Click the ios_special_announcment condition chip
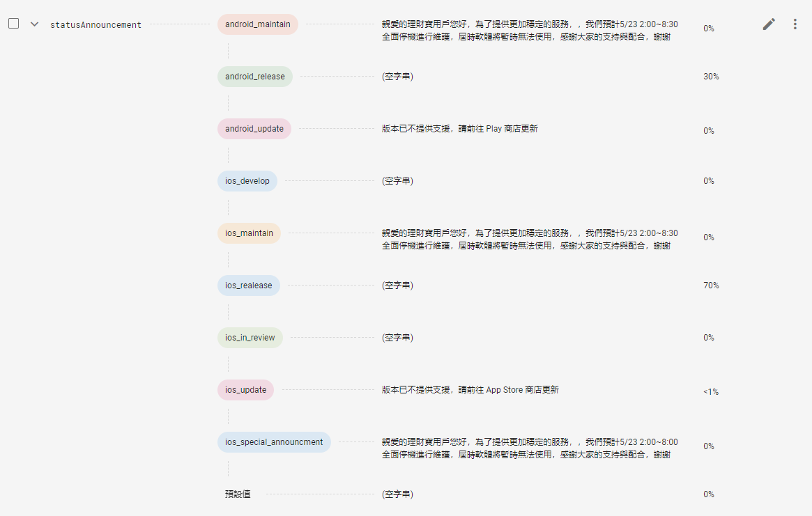Viewport: 812px width, 516px height. [x=274, y=442]
